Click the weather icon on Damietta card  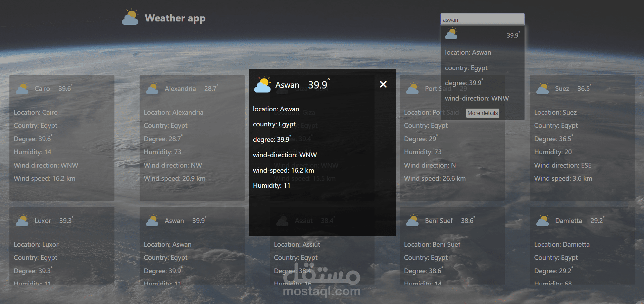543,220
